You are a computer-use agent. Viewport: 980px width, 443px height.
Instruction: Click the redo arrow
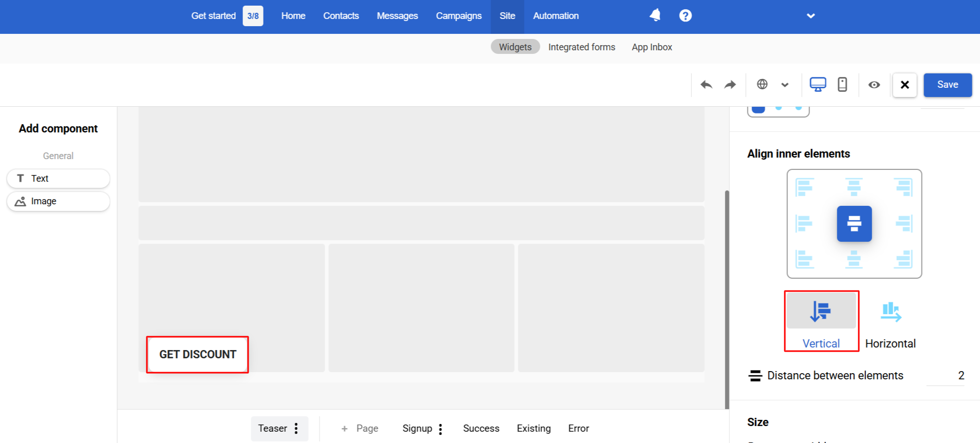[x=730, y=85]
